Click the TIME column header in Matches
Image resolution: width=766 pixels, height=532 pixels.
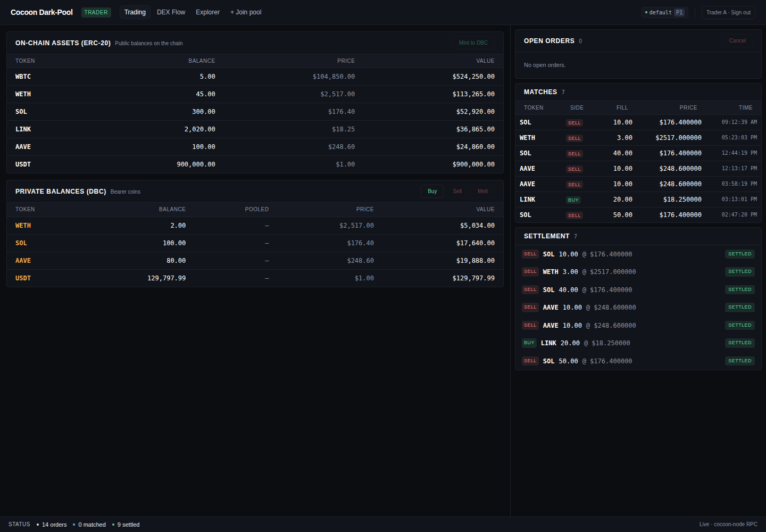tap(745, 107)
